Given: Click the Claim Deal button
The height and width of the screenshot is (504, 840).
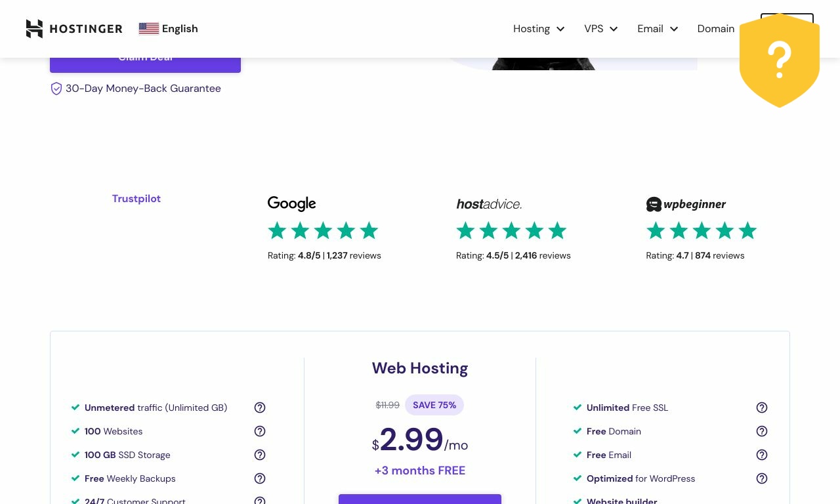Looking at the screenshot, I should pos(145,64).
